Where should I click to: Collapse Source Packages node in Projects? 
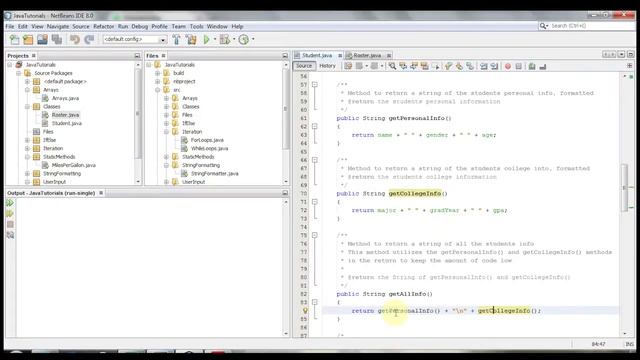pyautogui.click(x=19, y=73)
